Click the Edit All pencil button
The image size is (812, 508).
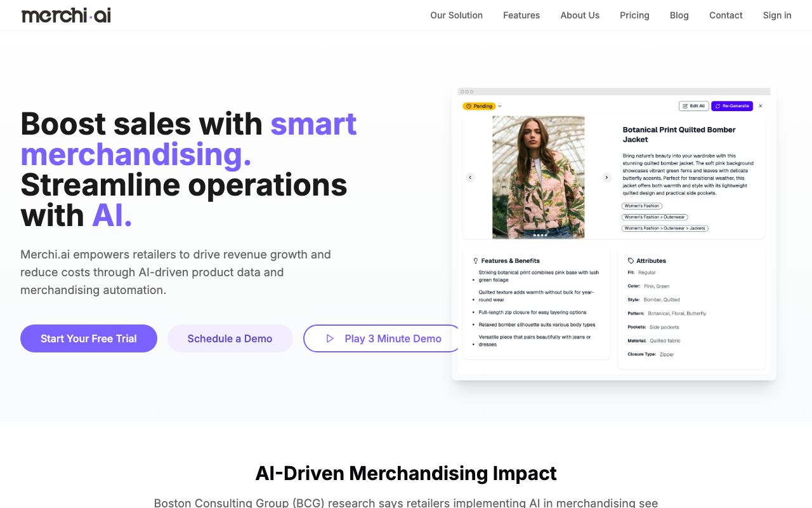coord(693,106)
